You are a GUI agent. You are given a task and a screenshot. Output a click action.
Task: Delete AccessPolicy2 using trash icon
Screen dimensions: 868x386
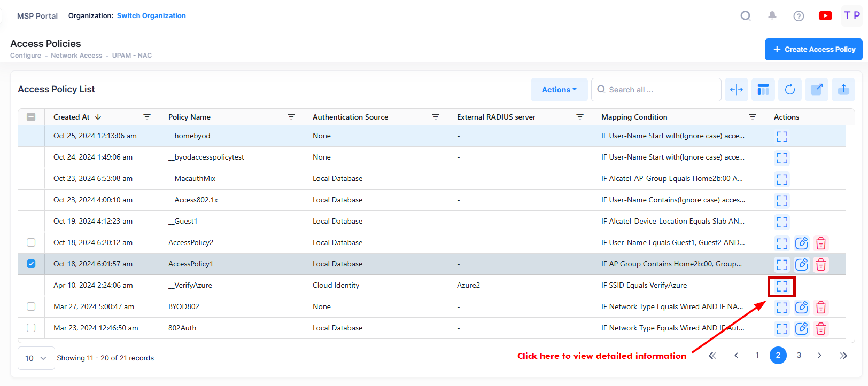pos(821,243)
